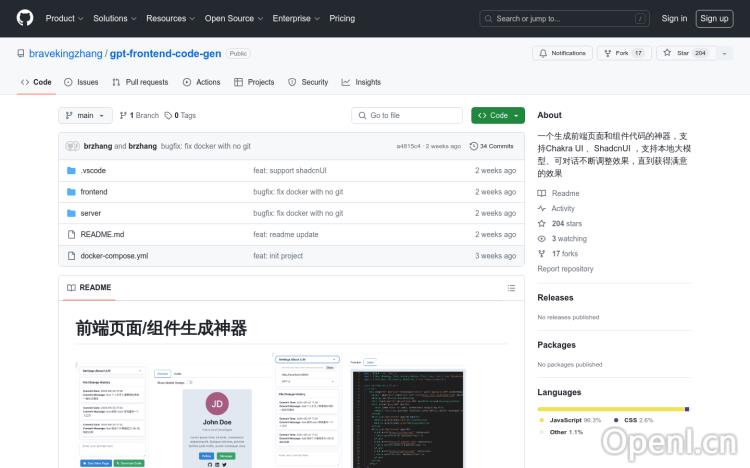The width and height of the screenshot is (750, 468).
Task: Click the GitHub logo icon
Action: click(x=24, y=18)
